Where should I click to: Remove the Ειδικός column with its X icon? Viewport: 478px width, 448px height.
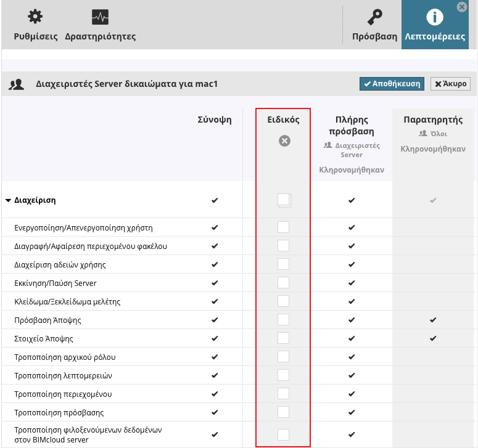[284, 141]
